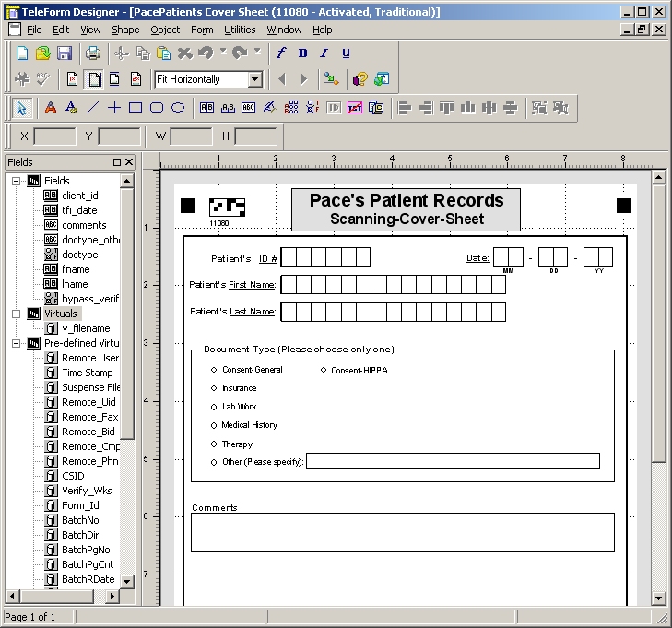Select the comments field in tree
This screenshot has height=628, width=672.
(84, 225)
